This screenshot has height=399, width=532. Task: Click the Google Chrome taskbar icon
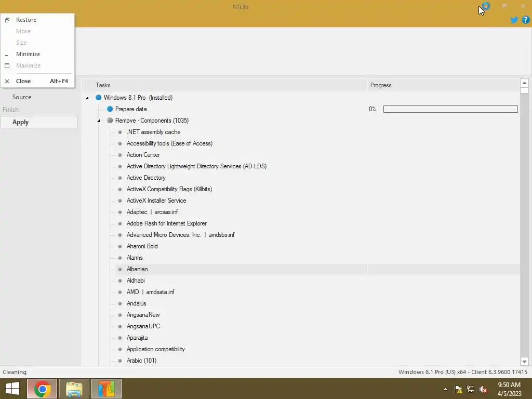coord(42,389)
